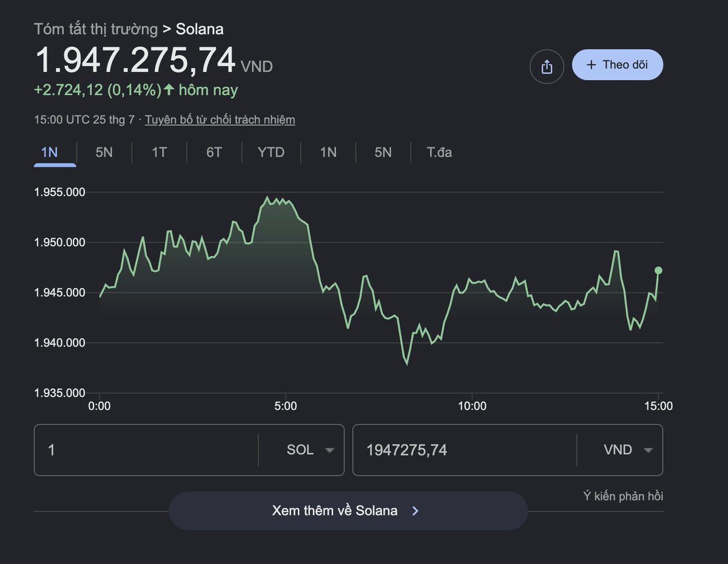Click the 1.950.000 y-axis label
The width and height of the screenshot is (728, 564).
60,243
